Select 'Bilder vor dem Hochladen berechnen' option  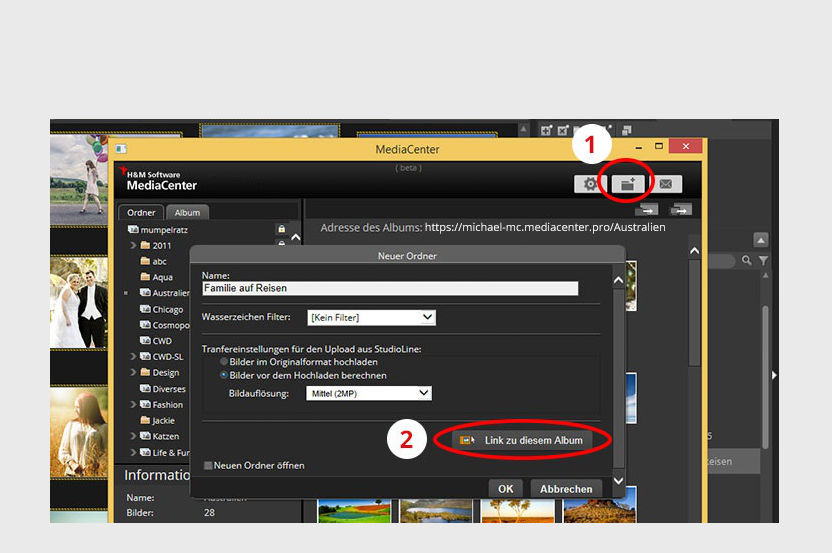pyautogui.click(x=224, y=375)
